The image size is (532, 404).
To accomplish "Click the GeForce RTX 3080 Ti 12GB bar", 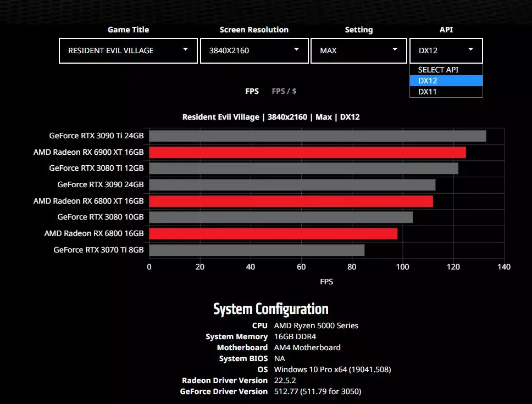I will 304,169.
